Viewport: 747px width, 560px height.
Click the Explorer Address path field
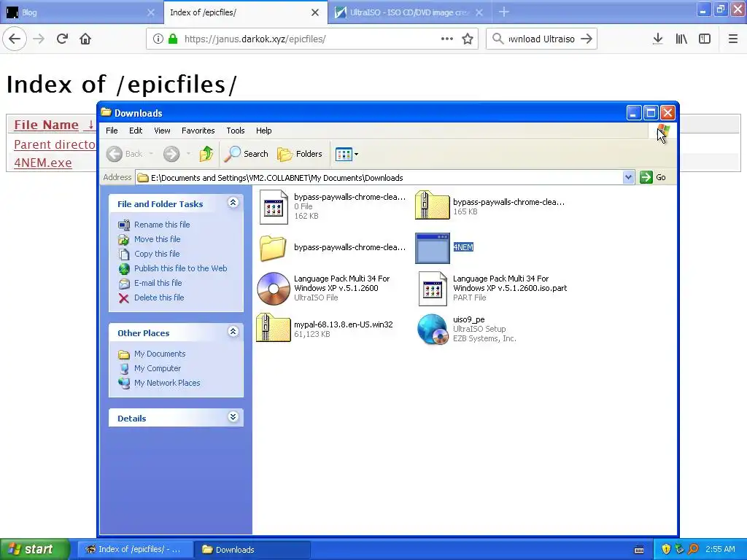[x=379, y=178]
